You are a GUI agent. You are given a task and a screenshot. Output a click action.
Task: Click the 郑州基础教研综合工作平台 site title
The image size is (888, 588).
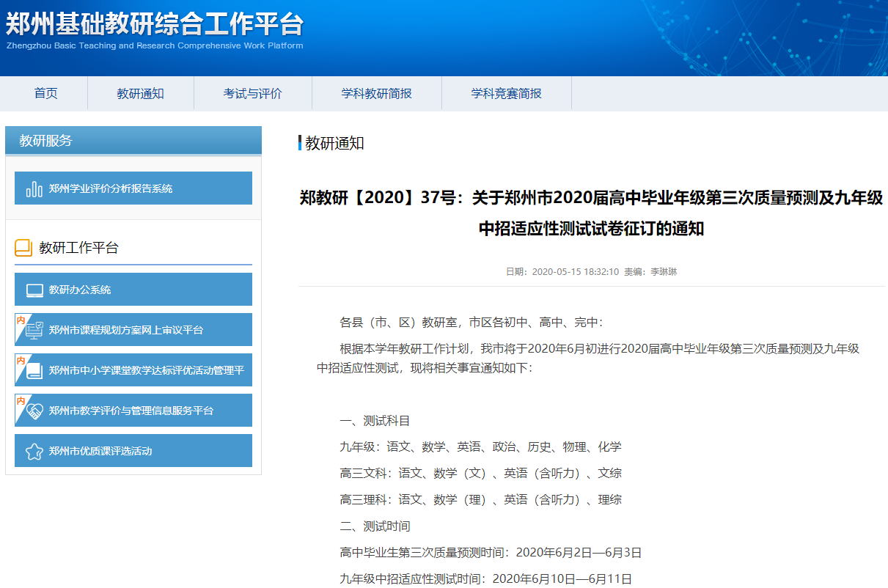pos(155,25)
